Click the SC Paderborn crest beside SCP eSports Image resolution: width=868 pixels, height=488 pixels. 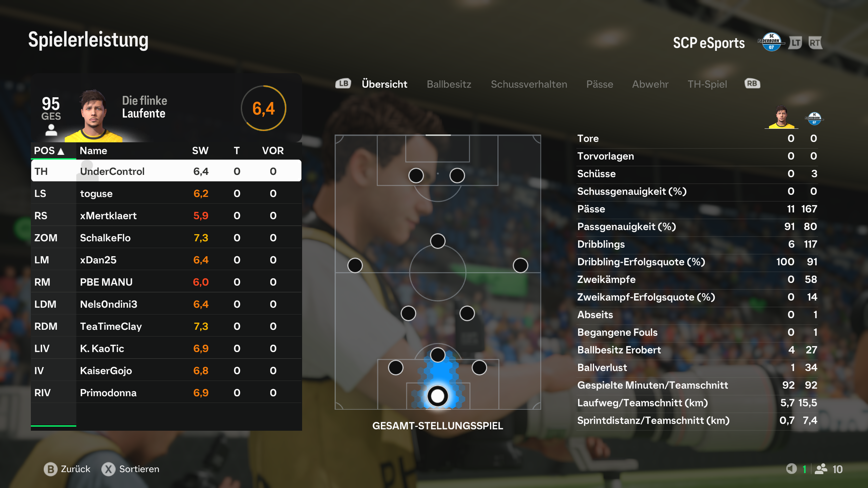(771, 42)
